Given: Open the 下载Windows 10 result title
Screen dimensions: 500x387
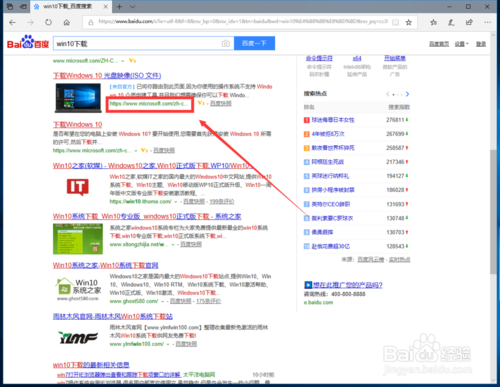Looking at the screenshot, I should tap(78, 125).
